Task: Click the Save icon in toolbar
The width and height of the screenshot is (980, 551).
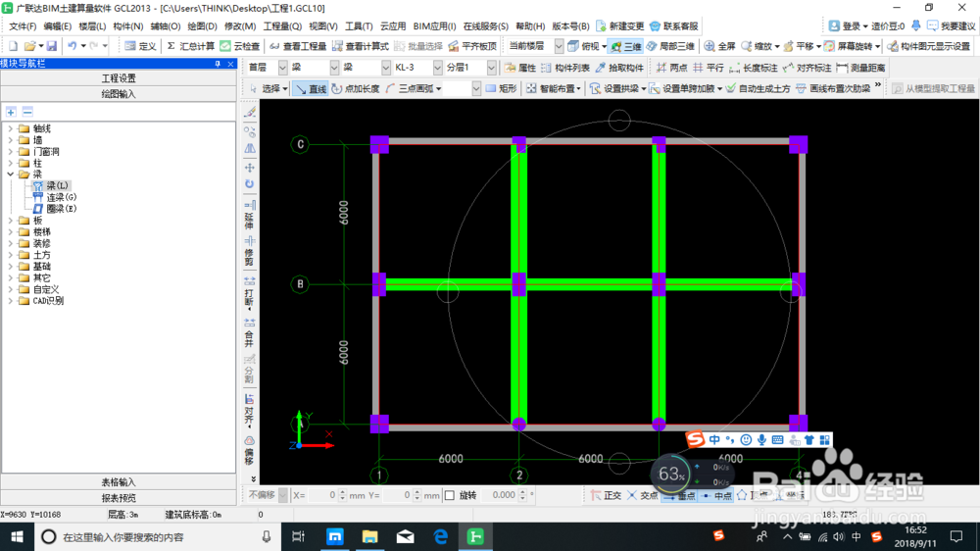Action: tap(52, 46)
